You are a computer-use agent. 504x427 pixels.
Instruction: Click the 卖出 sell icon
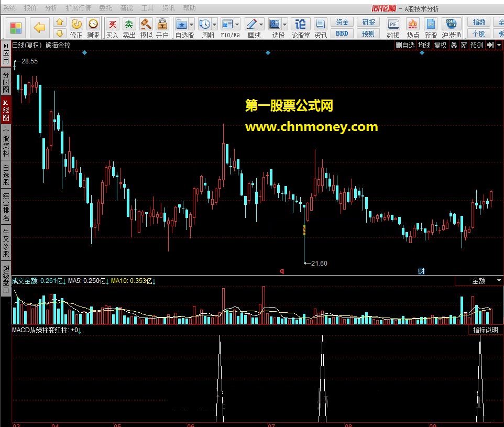(x=129, y=28)
